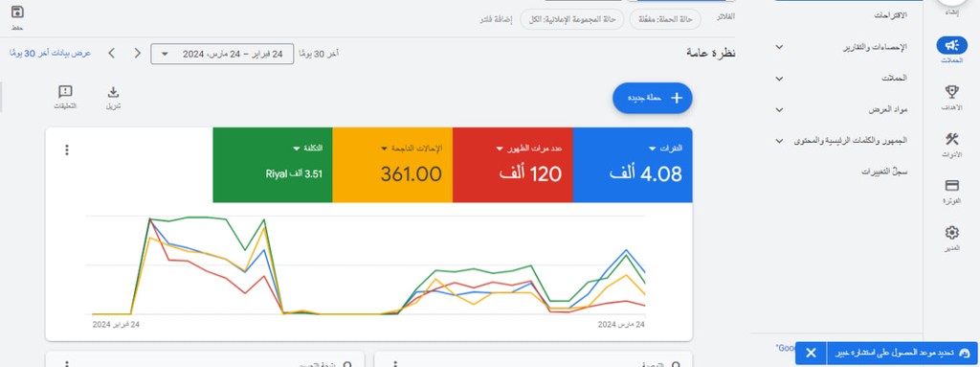This screenshot has width=980, height=367.
Task: Open the Goals trophy icon
Action: pyautogui.click(x=951, y=93)
